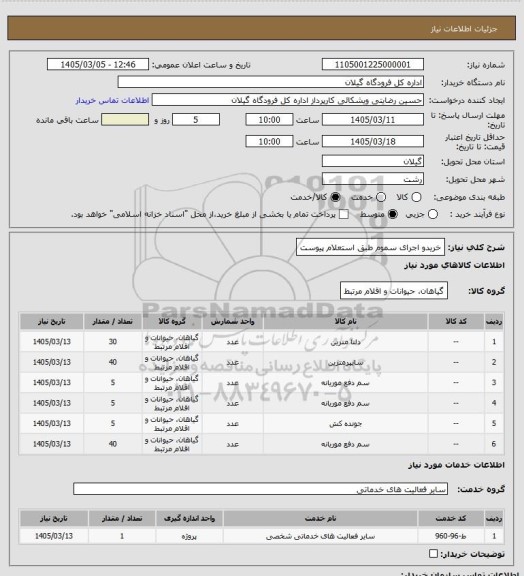Click the goods table تعداد / مقدار header

click(112, 321)
